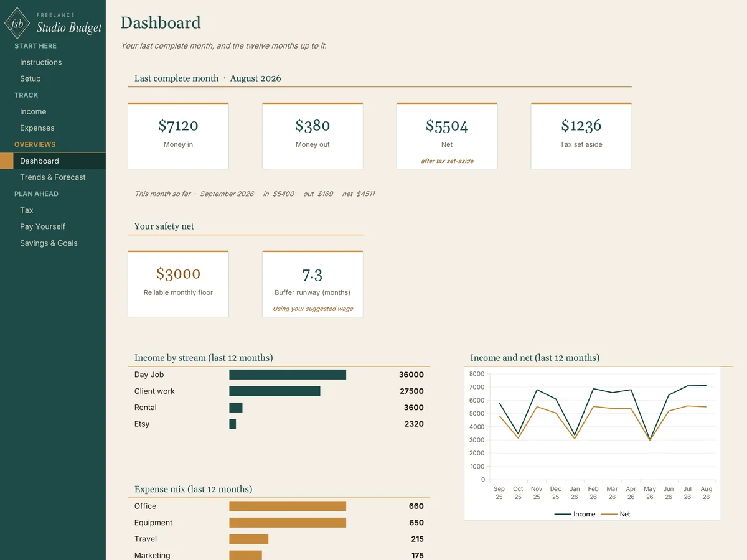
Task: Click the Net entry in chart legend
Action: 616,515
